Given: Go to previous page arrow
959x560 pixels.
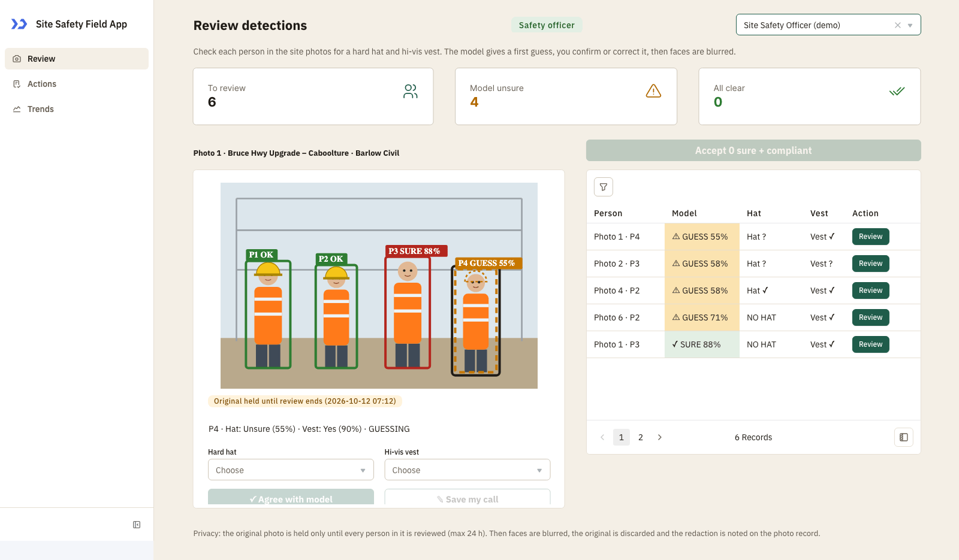Looking at the screenshot, I should 602,437.
